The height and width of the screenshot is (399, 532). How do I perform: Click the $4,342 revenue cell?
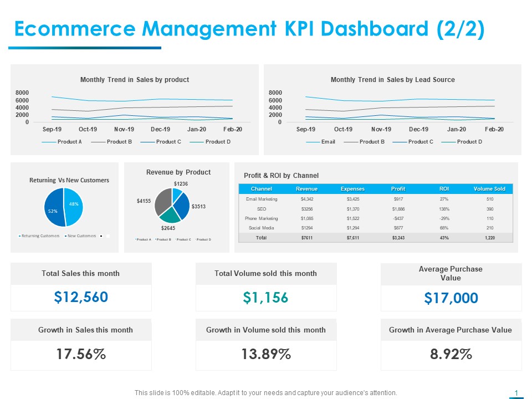(307, 199)
